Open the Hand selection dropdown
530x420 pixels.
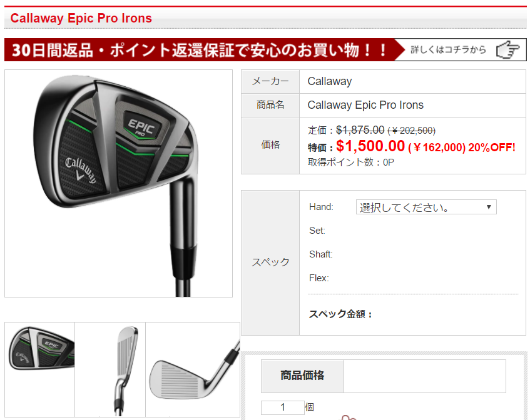426,207
